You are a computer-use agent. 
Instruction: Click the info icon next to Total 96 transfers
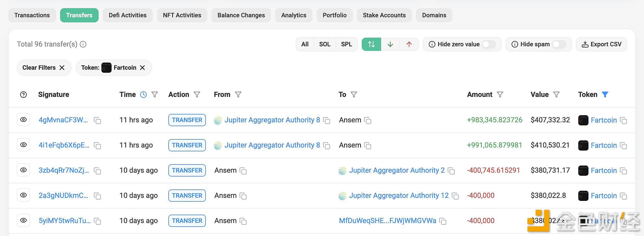click(x=83, y=44)
